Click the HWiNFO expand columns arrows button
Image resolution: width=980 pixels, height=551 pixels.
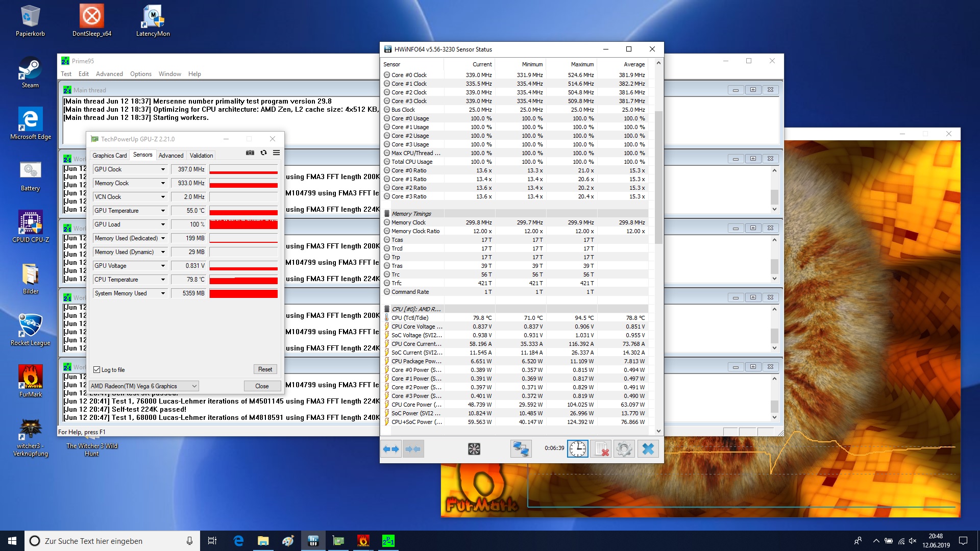[x=391, y=449]
